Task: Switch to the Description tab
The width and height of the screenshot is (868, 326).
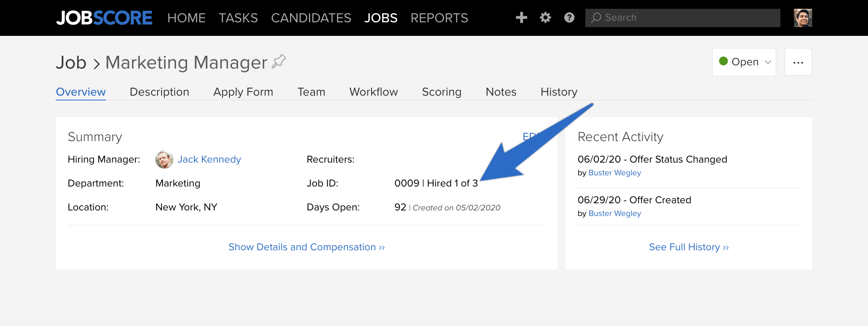Action: (159, 92)
